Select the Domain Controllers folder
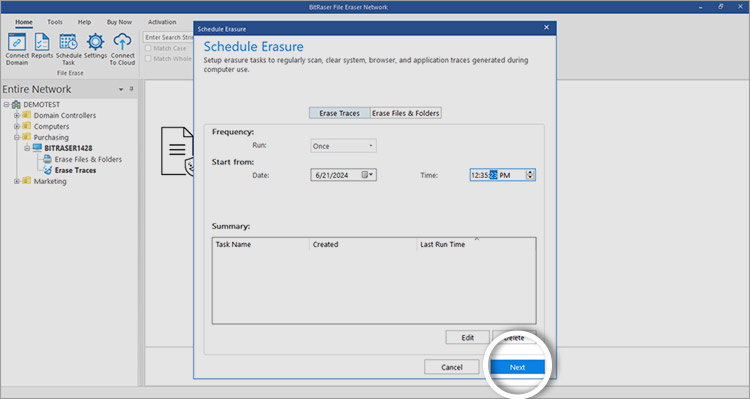Viewport: 750px width, 399px height. click(65, 115)
